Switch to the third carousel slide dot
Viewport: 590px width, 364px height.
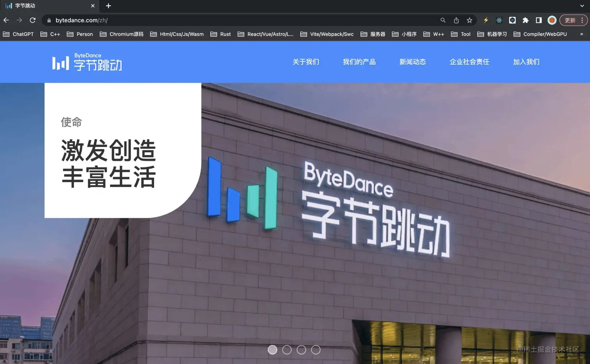(x=301, y=350)
